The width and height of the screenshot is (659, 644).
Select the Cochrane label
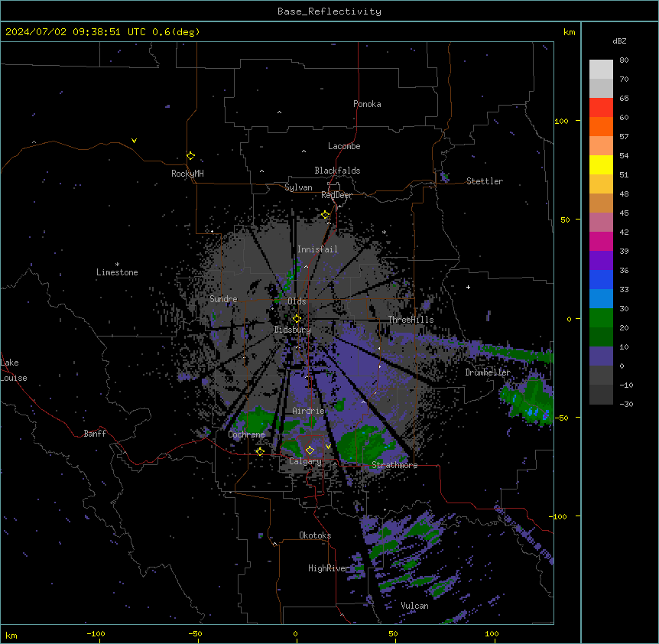(246, 434)
